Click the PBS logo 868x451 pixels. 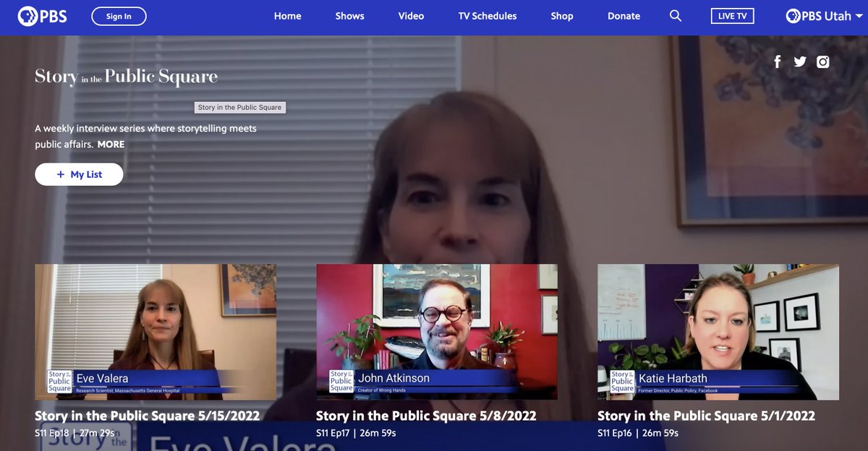(x=43, y=16)
